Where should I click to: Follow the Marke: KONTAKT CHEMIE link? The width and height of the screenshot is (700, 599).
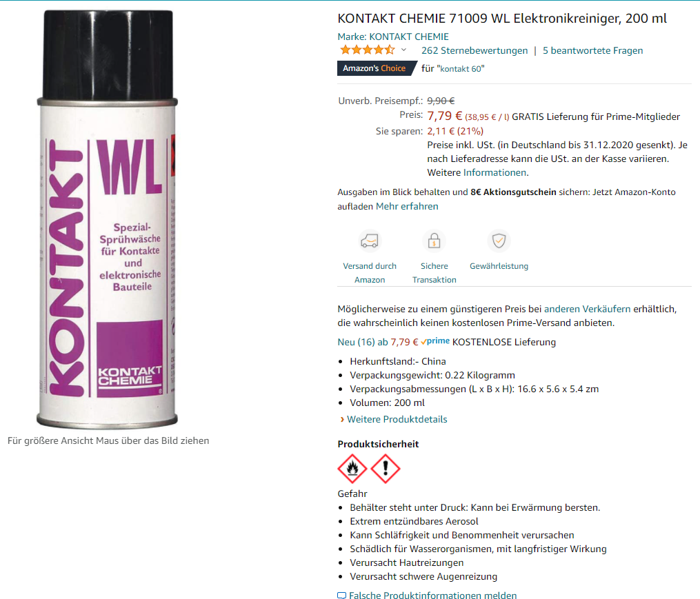tap(393, 37)
